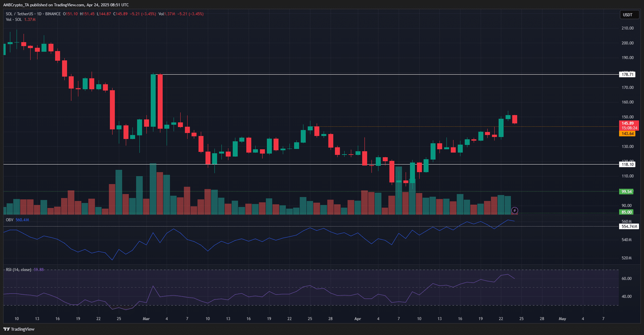This screenshot has width=644, height=335.
Task: Select the 178.71 resistance price label
Action: pyautogui.click(x=627, y=74)
